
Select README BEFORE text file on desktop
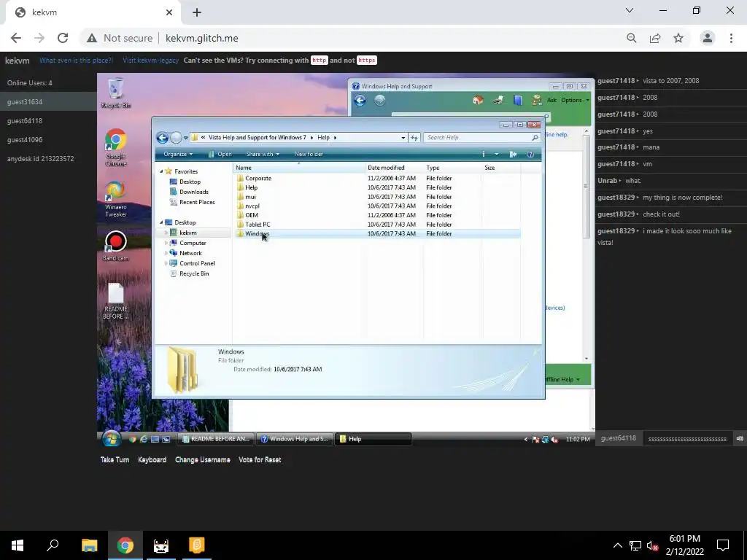(x=116, y=301)
